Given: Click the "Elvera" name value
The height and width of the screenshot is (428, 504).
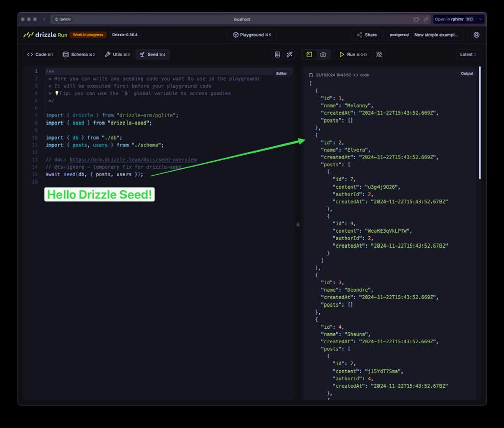Looking at the screenshot, I should (x=357, y=150).
